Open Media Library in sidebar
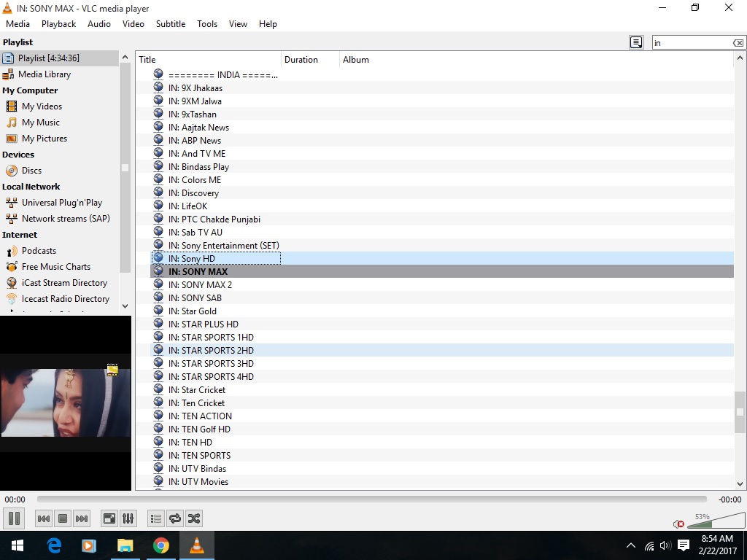This screenshot has width=747, height=560. coord(60,74)
